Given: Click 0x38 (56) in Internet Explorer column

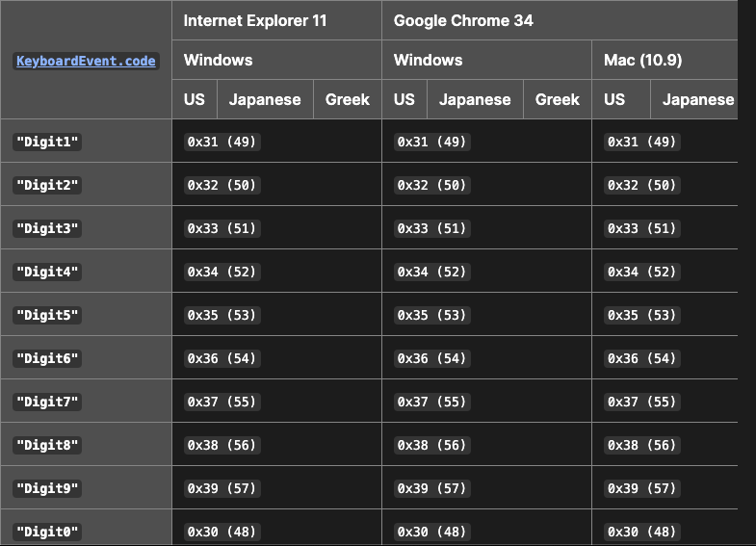Looking at the screenshot, I should coord(222,446).
